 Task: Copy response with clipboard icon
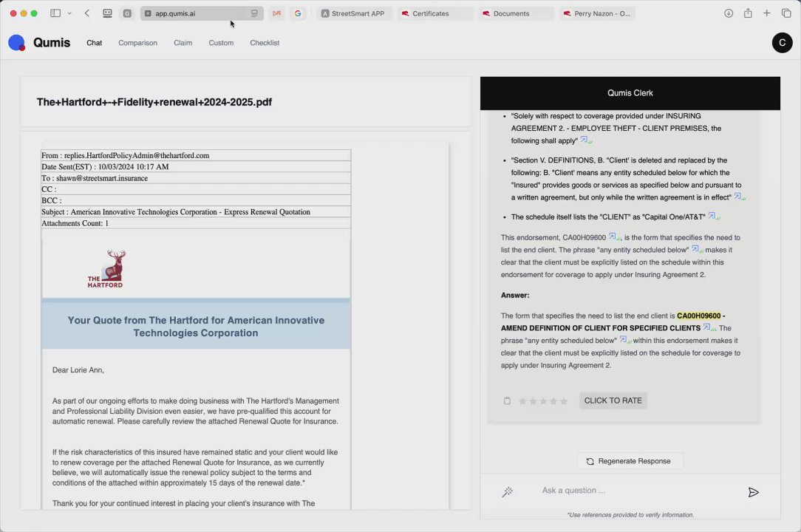point(507,400)
